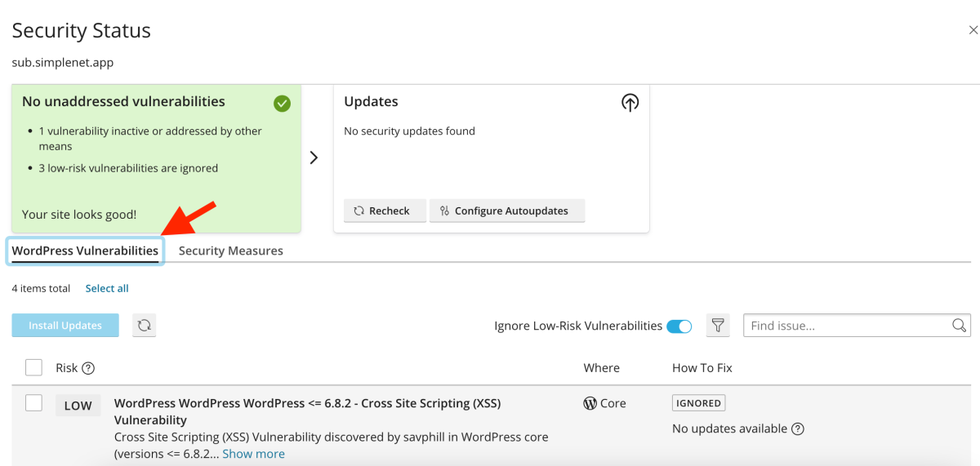This screenshot has height=466, width=980.
Task: Click the WordPress Core logo icon
Action: 590,403
